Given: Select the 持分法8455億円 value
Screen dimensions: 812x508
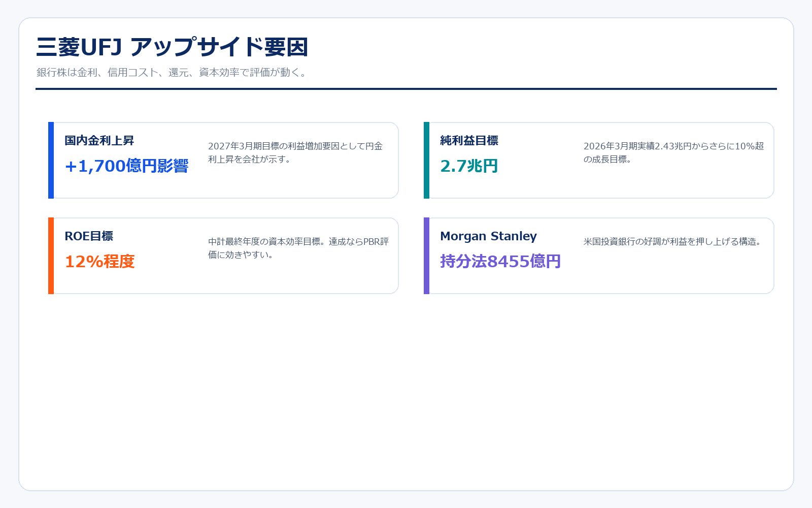Looking at the screenshot, I should click(500, 262).
